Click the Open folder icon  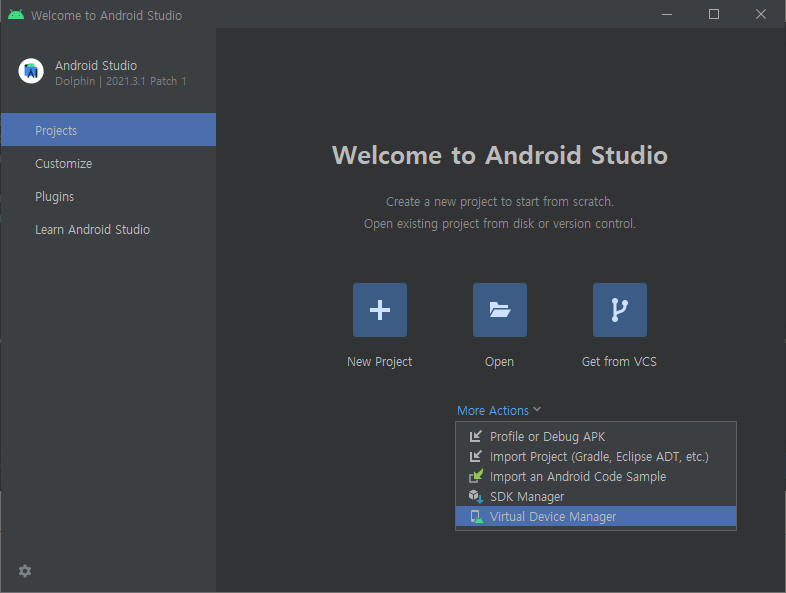(500, 310)
